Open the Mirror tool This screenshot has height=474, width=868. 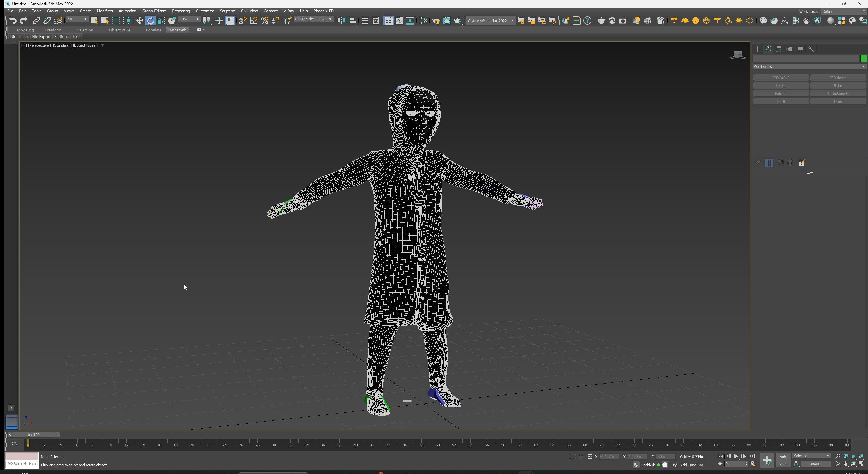click(341, 21)
